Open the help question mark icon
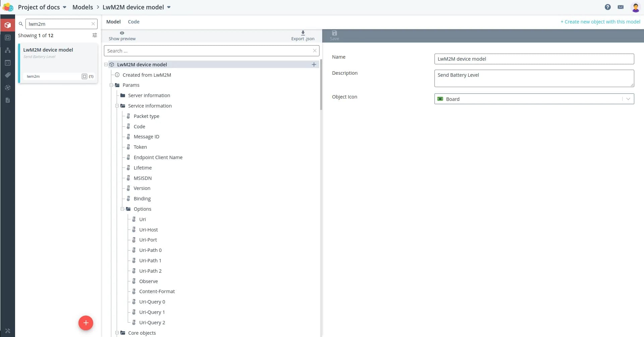The image size is (644, 337). coord(607,7)
